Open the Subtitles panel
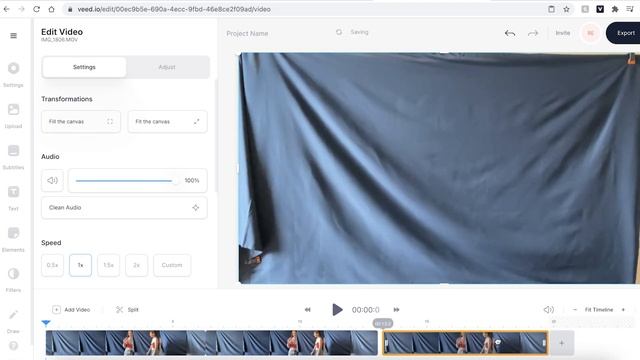The image size is (640, 360). (13, 156)
